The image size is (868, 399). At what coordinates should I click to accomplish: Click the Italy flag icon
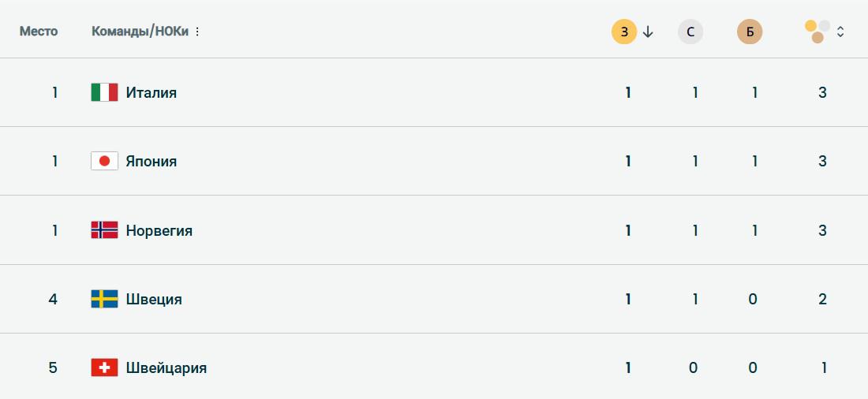coord(104,92)
